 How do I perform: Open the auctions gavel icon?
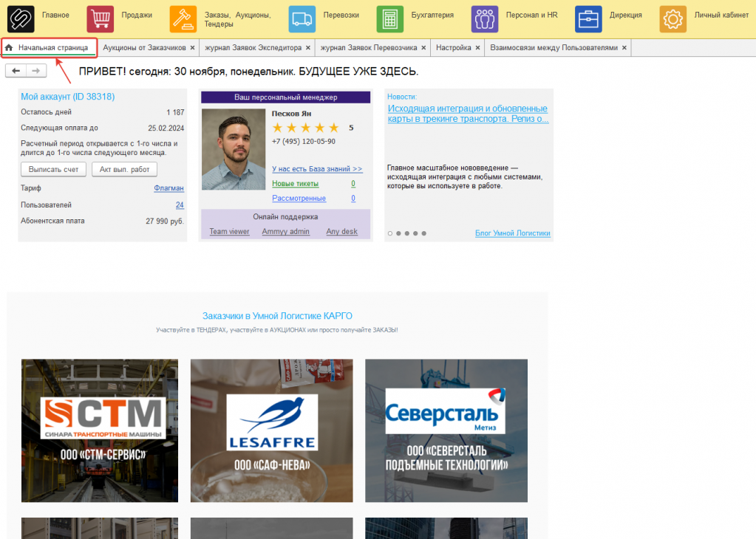click(x=183, y=18)
